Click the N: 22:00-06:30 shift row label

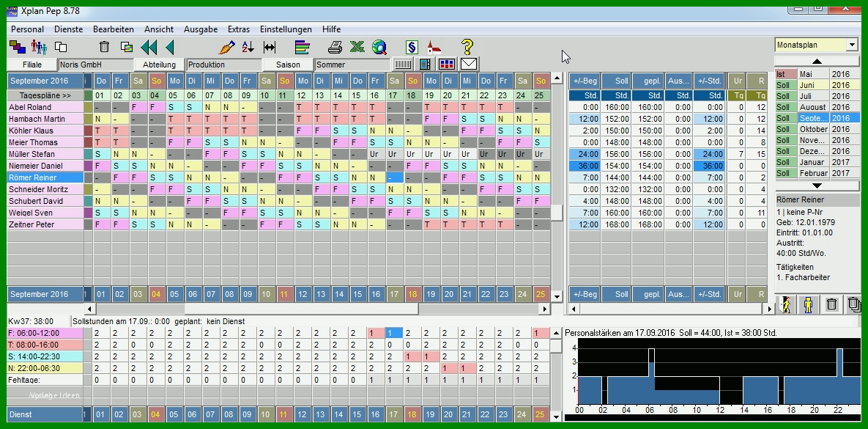[x=44, y=368]
